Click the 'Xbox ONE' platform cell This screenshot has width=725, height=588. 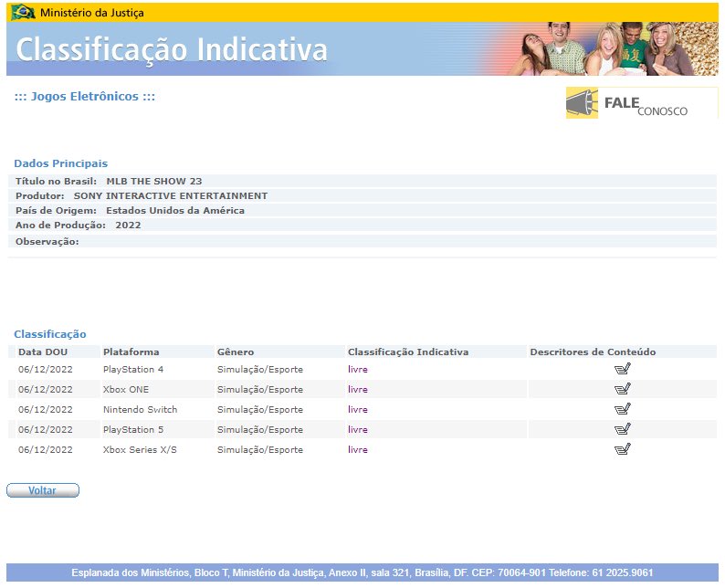pos(126,389)
